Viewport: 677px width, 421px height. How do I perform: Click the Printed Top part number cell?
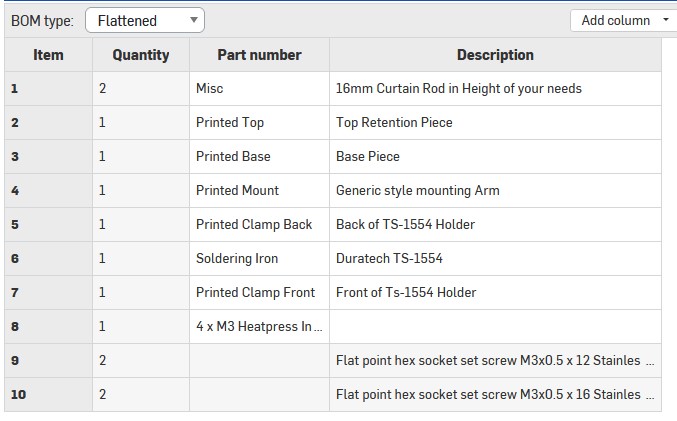point(259,123)
